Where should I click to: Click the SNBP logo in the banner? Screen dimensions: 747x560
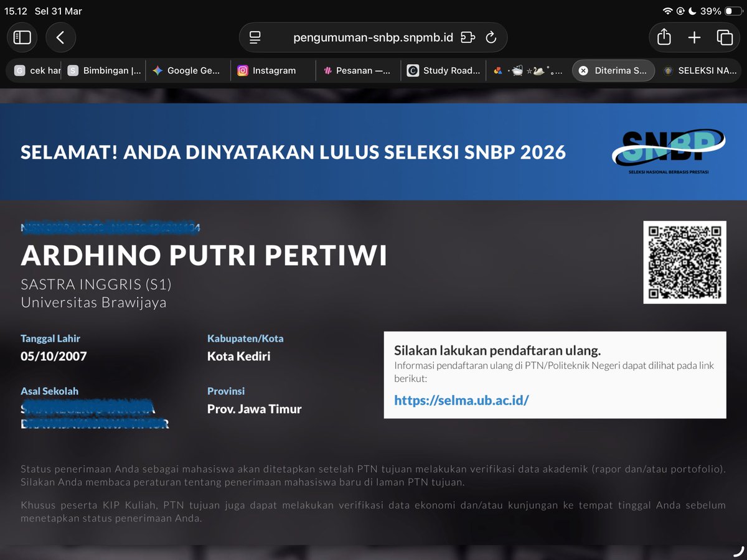click(x=669, y=151)
